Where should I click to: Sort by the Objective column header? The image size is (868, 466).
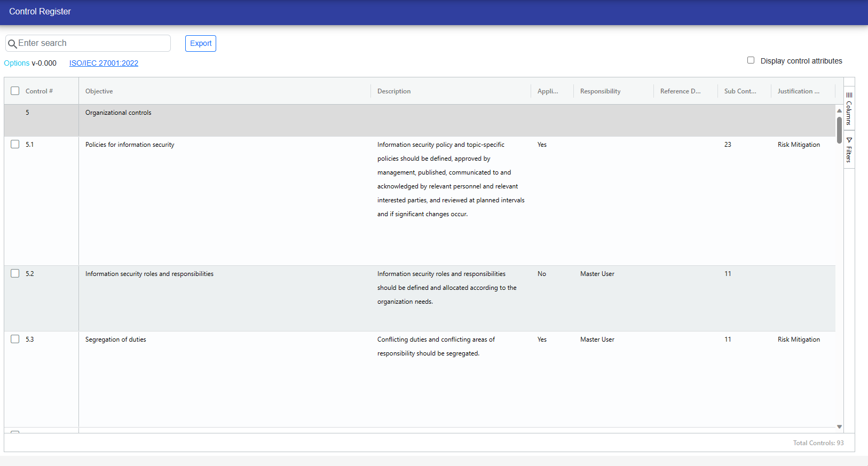99,91
